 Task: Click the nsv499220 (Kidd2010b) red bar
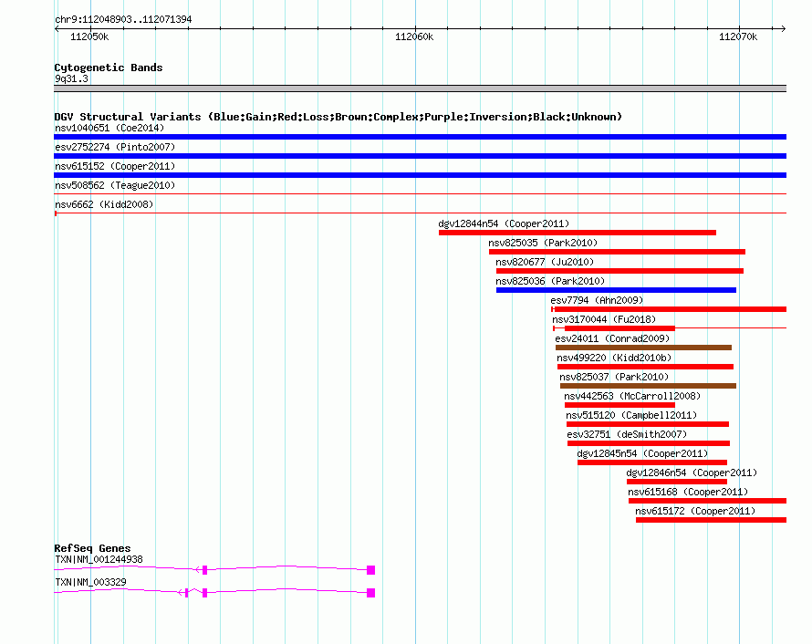[645, 367]
